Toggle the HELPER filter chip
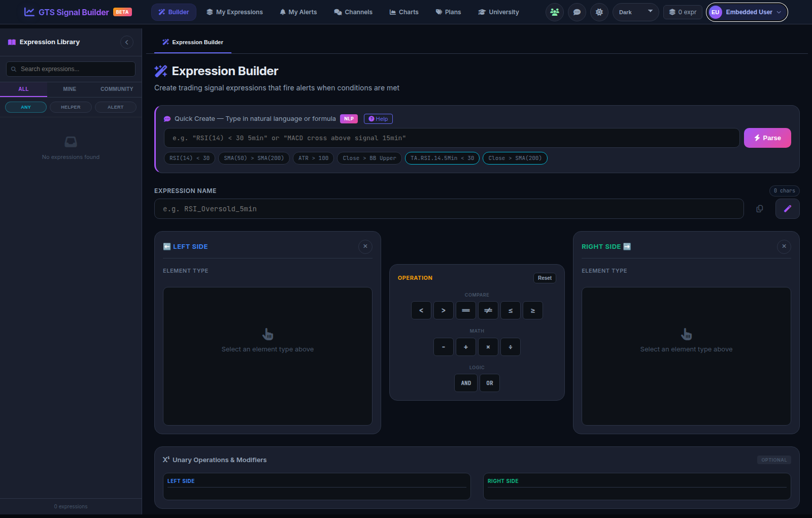 [71, 107]
